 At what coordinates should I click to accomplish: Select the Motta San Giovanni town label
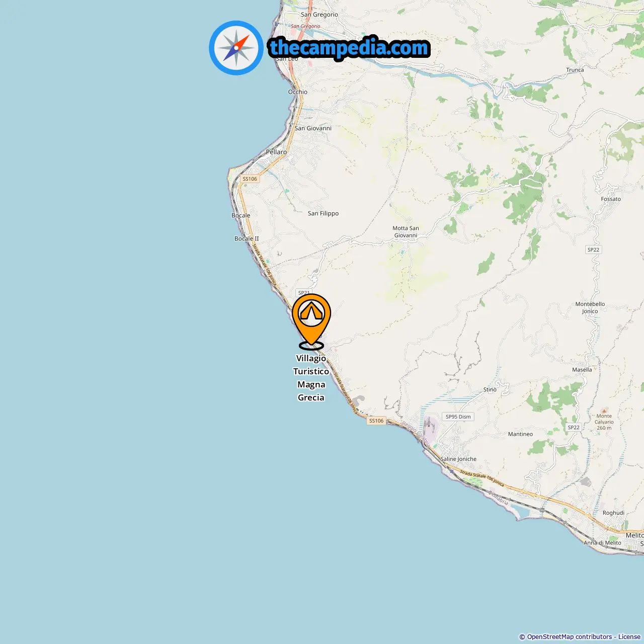pos(406,232)
